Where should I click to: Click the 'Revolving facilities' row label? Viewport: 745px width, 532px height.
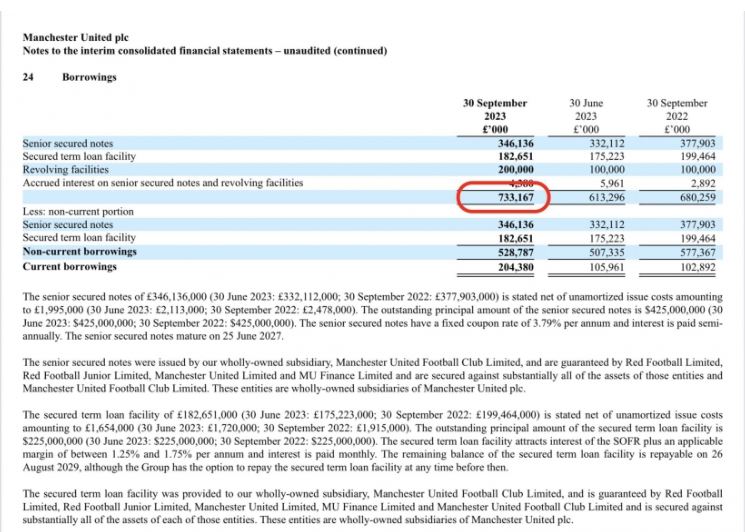coord(66,170)
